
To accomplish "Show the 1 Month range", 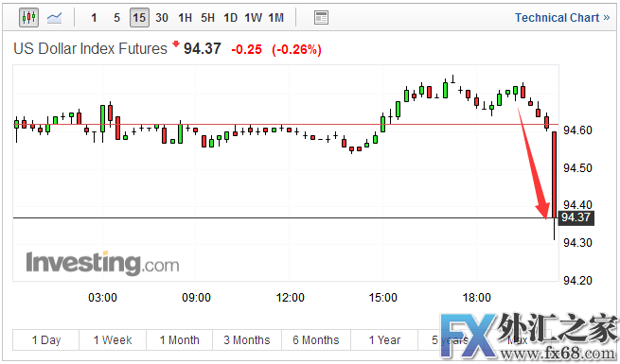I will tap(180, 340).
